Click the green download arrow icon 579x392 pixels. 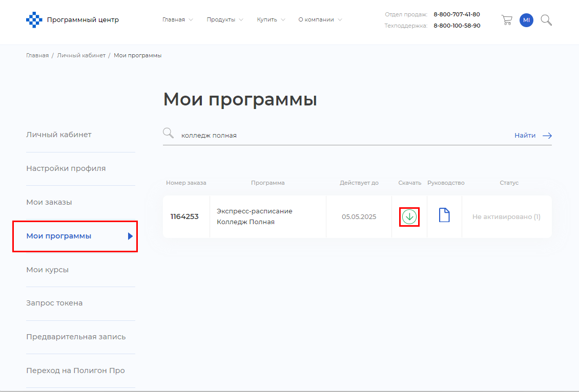click(x=409, y=216)
